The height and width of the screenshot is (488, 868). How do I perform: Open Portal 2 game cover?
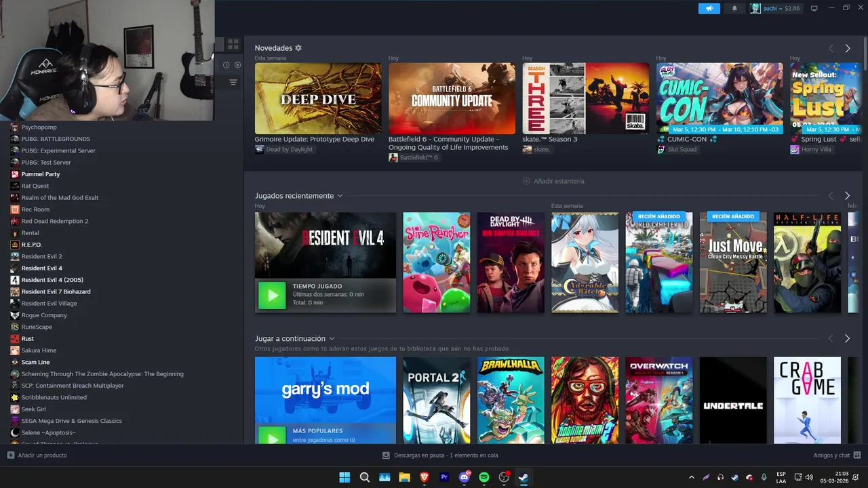[x=437, y=401]
